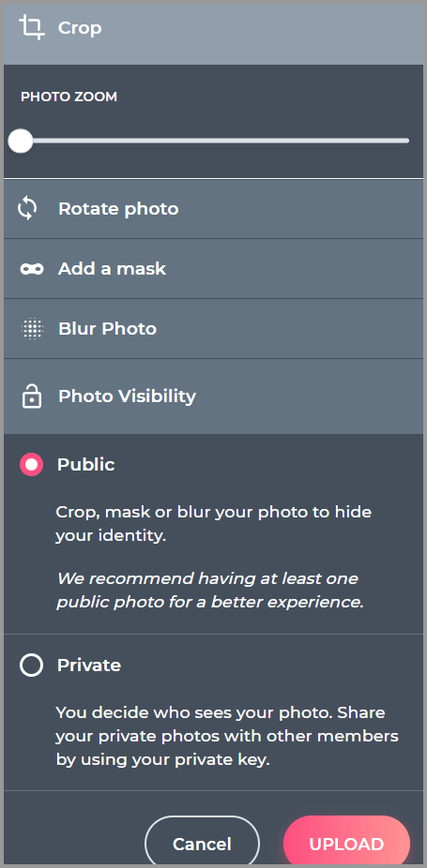The width and height of the screenshot is (427, 868).
Task: Click the photo zoom slider handle
Action: (x=21, y=142)
